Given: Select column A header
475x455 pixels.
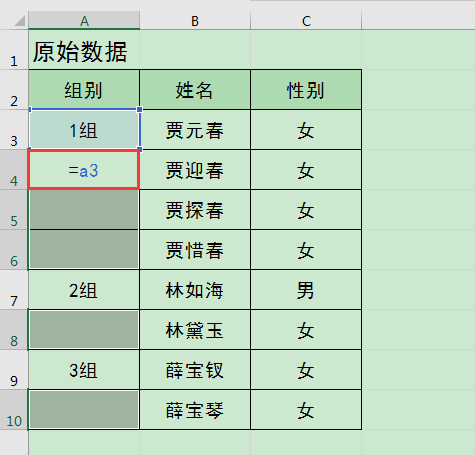Looking at the screenshot, I should pos(84,21).
